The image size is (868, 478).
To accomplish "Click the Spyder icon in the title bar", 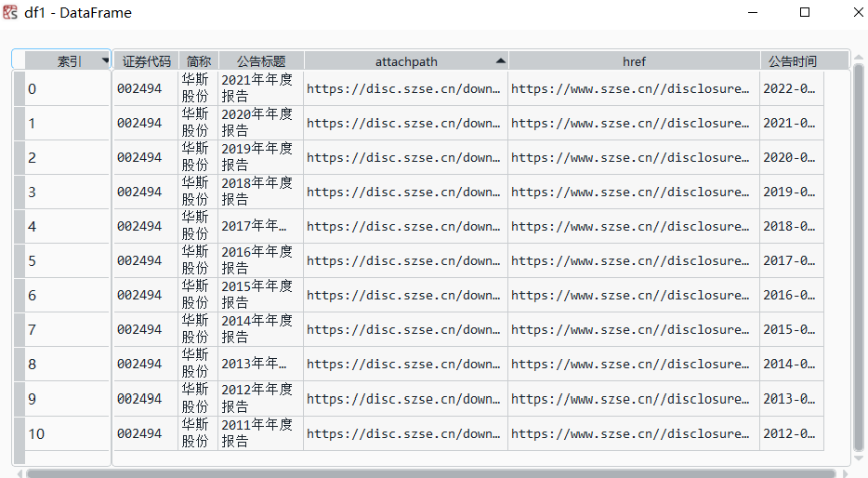I will coord(10,12).
